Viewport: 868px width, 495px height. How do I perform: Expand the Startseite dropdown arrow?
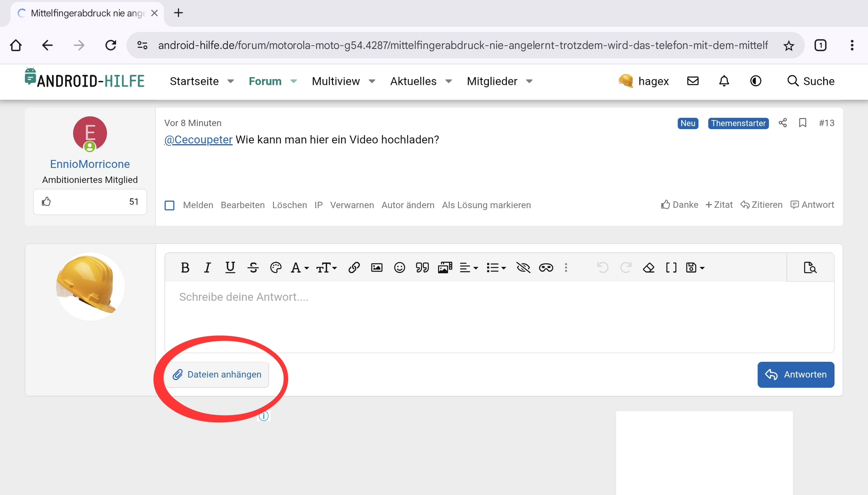click(231, 82)
